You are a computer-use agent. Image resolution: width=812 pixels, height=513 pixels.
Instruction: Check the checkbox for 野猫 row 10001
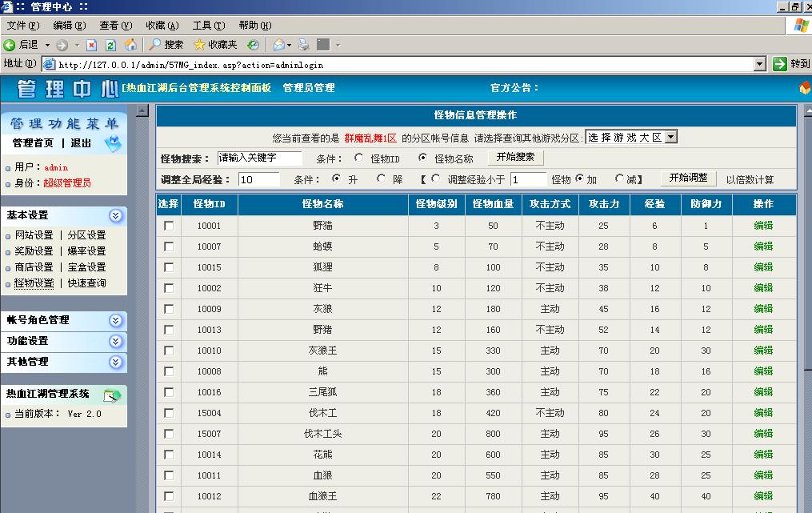[169, 226]
